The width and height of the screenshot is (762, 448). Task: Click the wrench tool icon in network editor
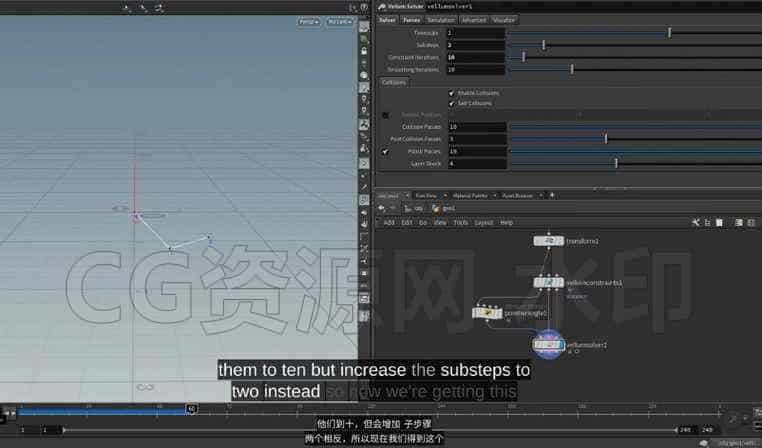point(695,223)
